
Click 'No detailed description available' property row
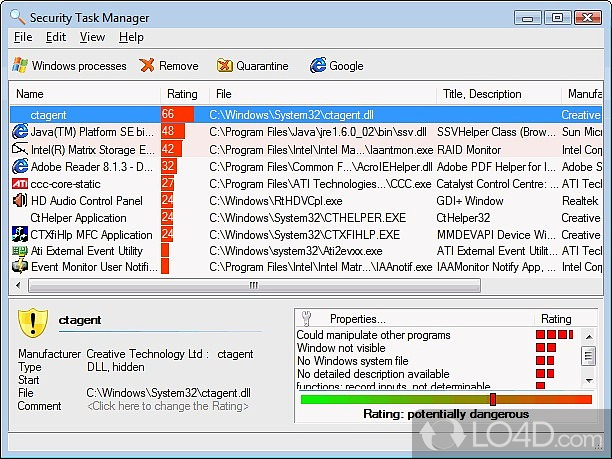point(373,374)
